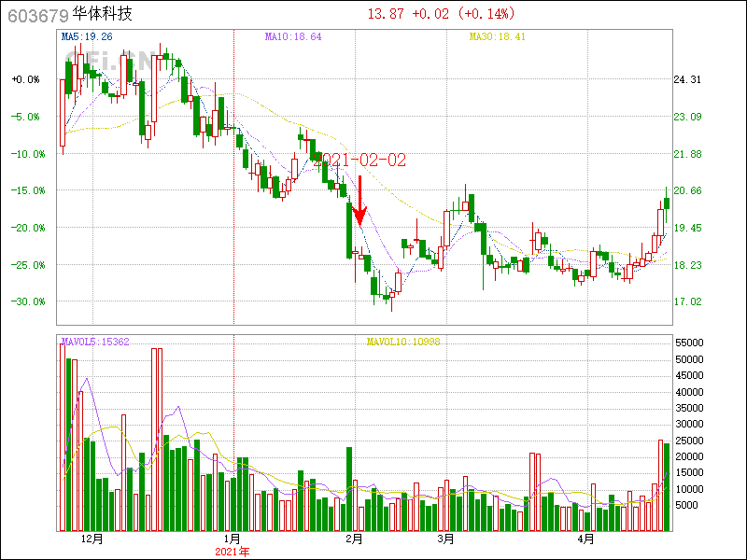Screen dimensions: 747x560
Task: Select the MA10 moving average label
Action: click(x=293, y=36)
